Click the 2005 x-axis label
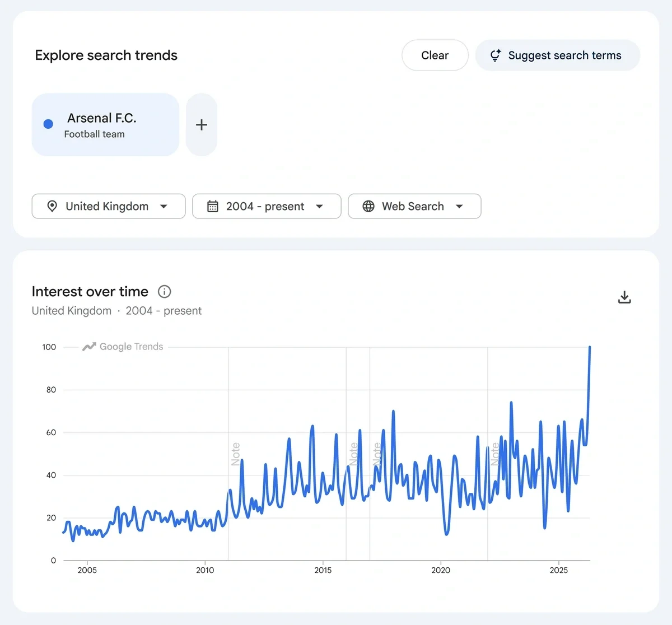Viewport: 672px width, 625px height. [87, 570]
